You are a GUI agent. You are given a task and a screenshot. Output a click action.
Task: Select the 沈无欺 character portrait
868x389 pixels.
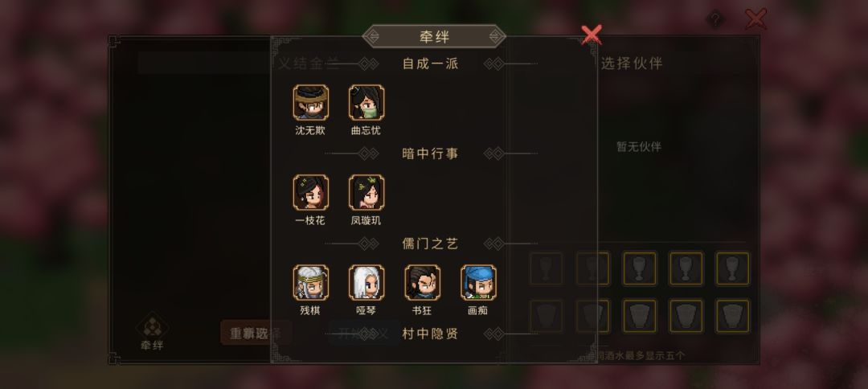pyautogui.click(x=310, y=102)
